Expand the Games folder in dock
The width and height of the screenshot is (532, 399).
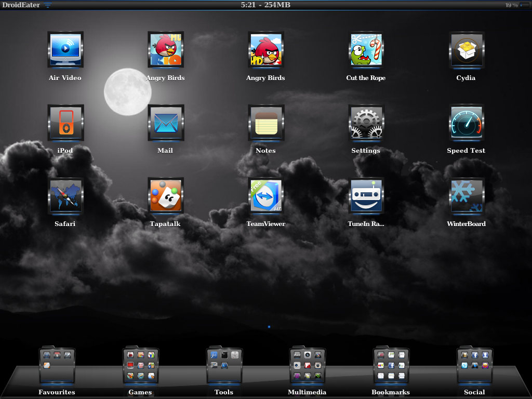tap(140, 366)
